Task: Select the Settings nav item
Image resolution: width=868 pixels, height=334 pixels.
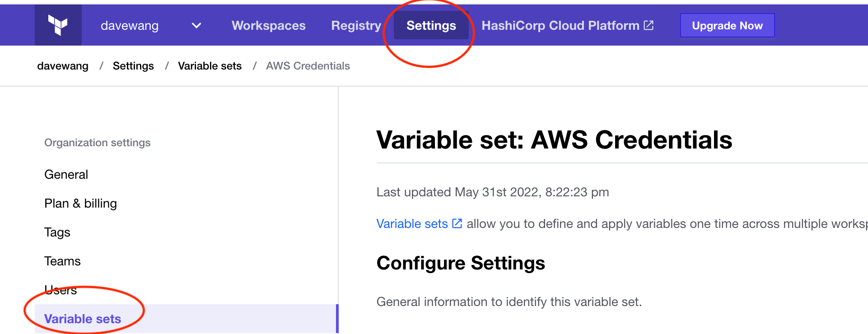Action: click(x=431, y=26)
